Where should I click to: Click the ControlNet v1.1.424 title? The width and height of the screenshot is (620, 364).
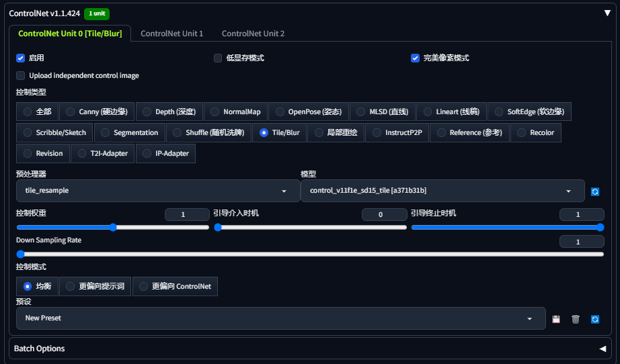point(44,13)
